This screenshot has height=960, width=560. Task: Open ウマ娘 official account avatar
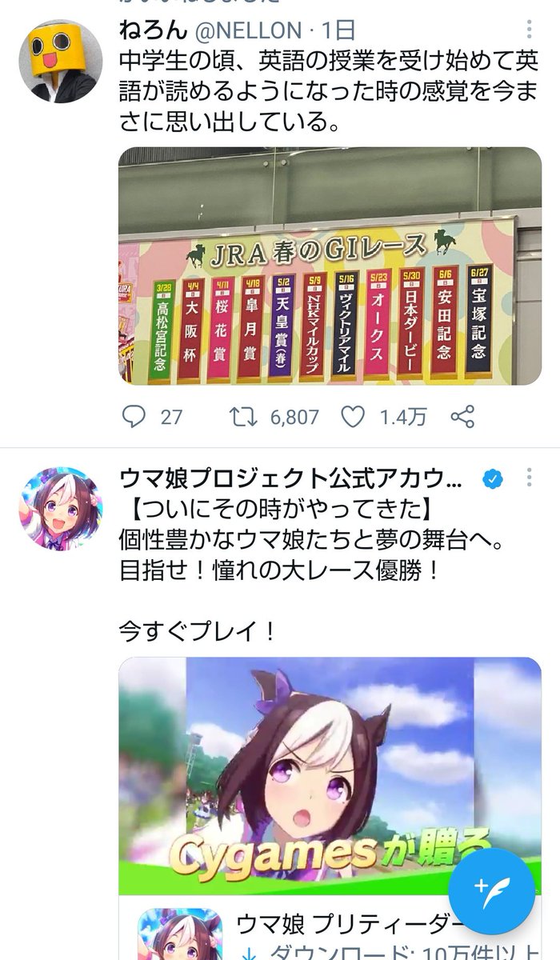[61, 509]
